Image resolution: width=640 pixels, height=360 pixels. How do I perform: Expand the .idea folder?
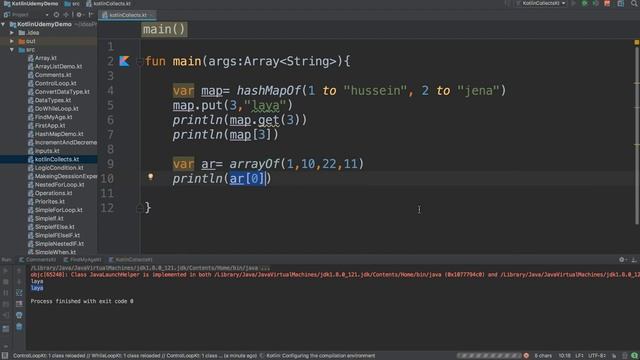(x=12, y=33)
